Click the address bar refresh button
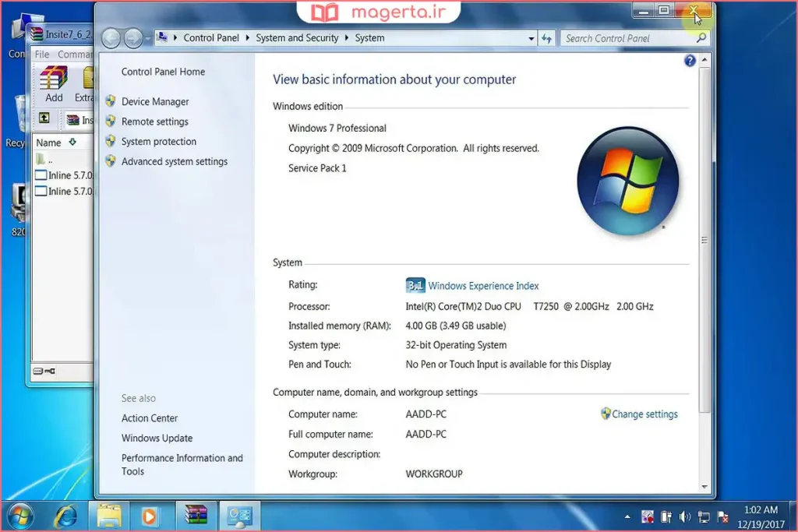798x532 pixels. click(x=547, y=38)
